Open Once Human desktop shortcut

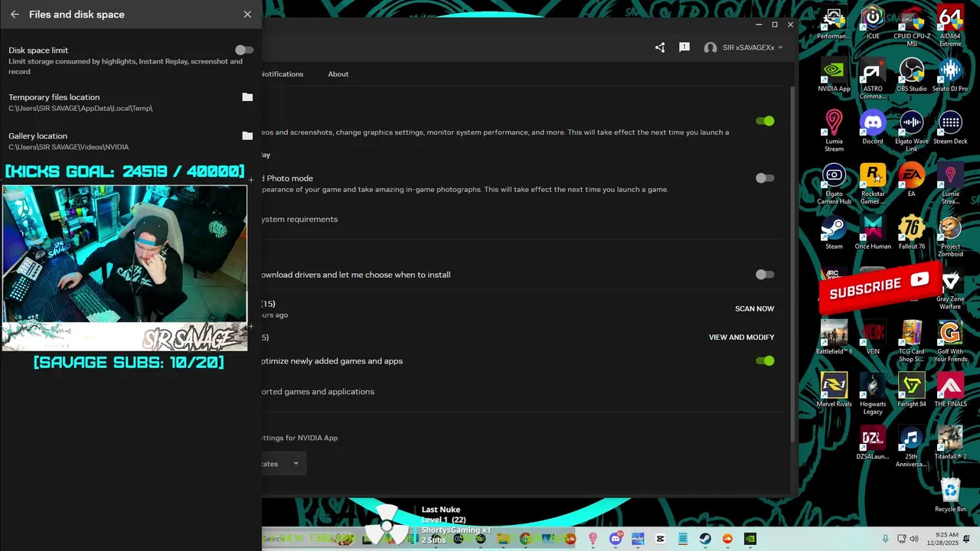tap(873, 233)
